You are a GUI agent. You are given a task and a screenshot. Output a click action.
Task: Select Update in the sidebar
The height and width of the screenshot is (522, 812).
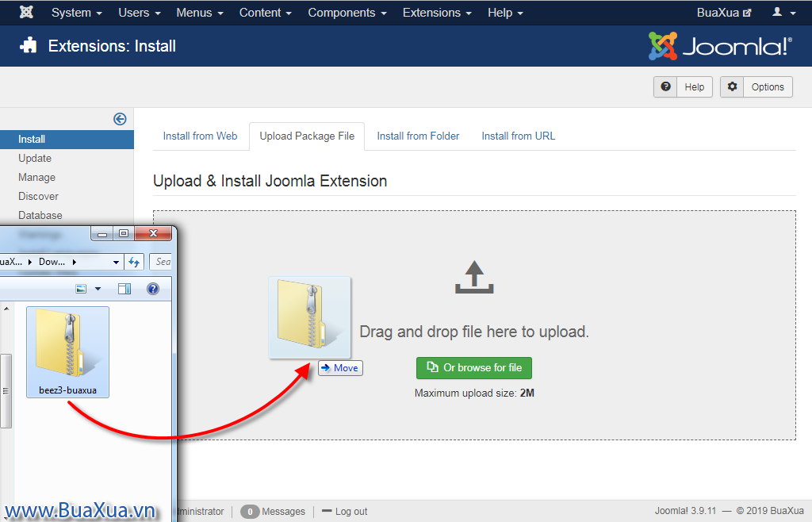point(35,159)
